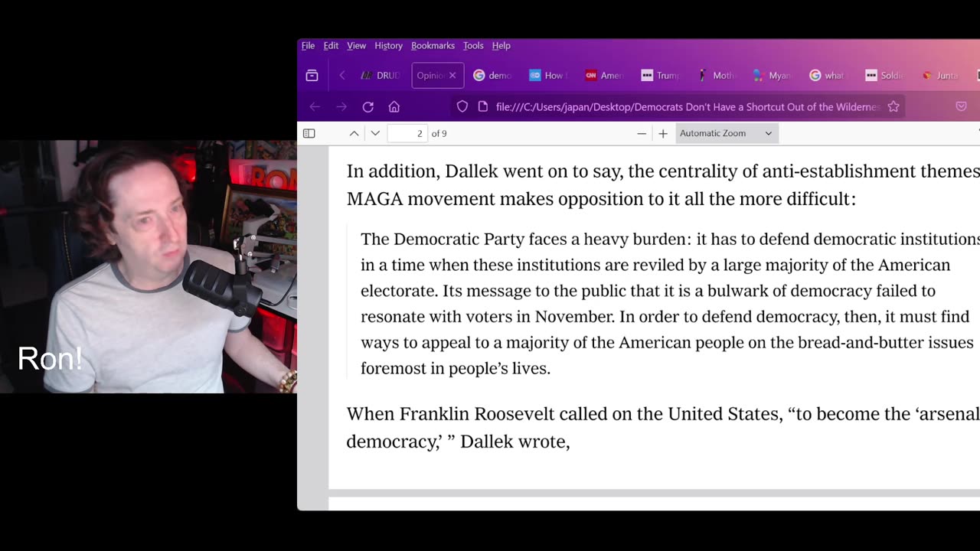Open the Automatic Zoom dropdown
The height and width of the screenshot is (551, 980).
[x=727, y=133]
